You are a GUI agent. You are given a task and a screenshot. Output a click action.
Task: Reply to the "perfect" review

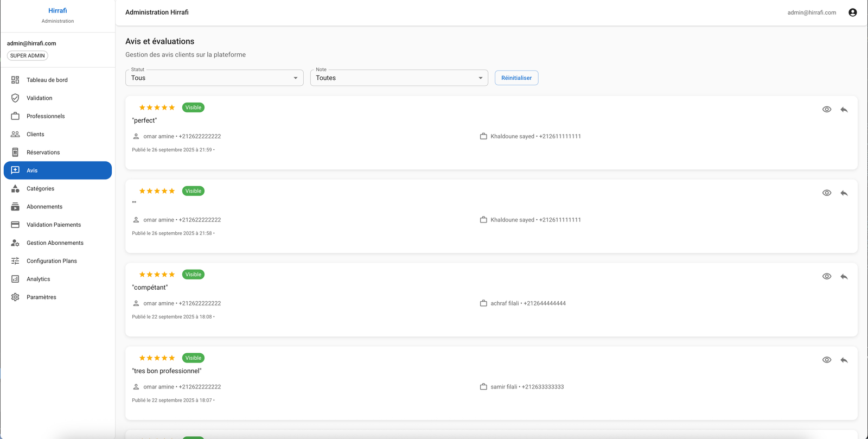pos(844,110)
